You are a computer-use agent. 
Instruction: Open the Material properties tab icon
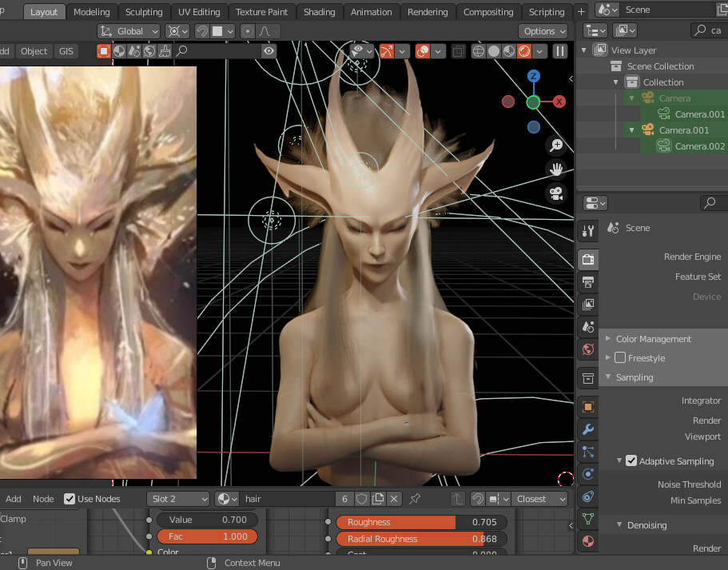point(588,542)
